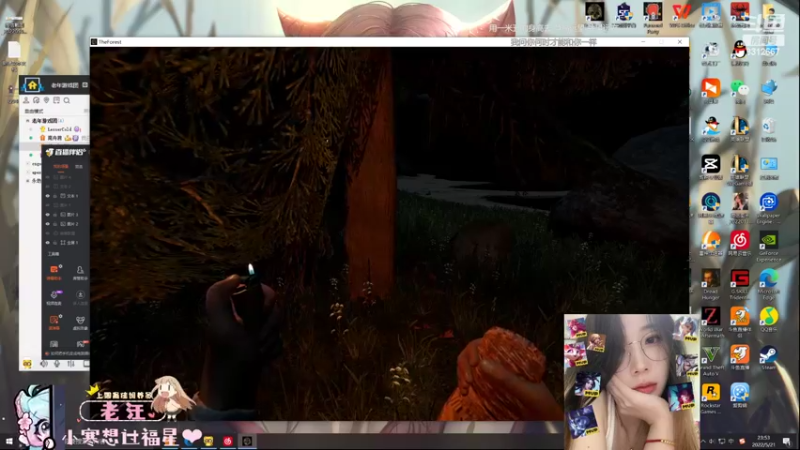Select the second tab in streaming panel
This screenshot has width=800, height=450.
coord(79,166)
